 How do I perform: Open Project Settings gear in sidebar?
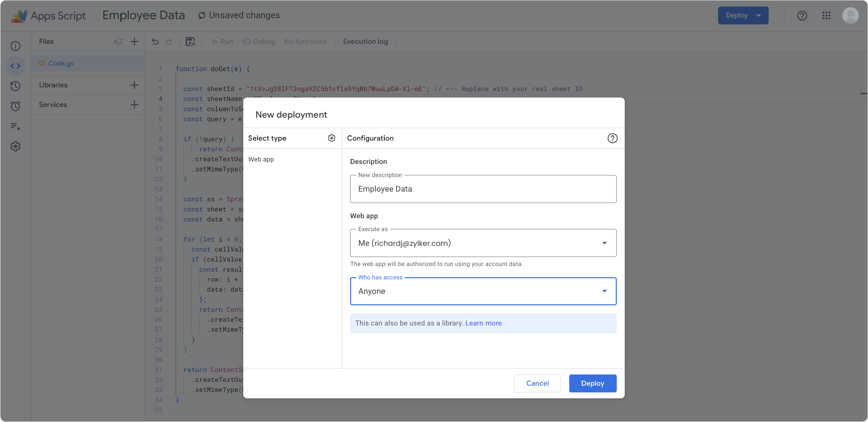tap(15, 146)
